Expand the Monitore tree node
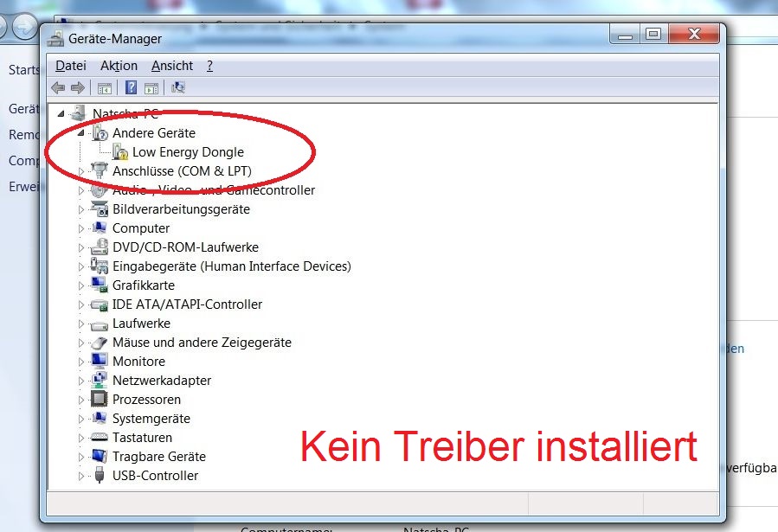The width and height of the screenshot is (778, 532). point(82,362)
